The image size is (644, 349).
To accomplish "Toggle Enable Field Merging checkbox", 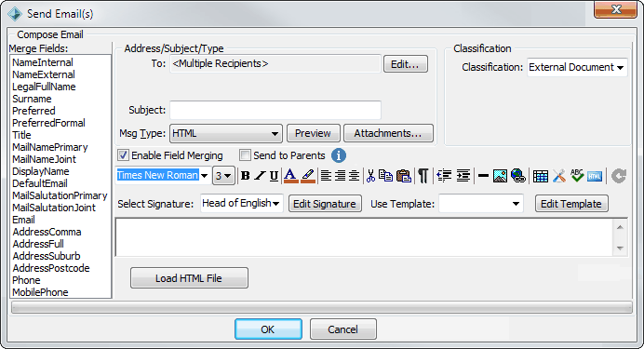I will 123,155.
